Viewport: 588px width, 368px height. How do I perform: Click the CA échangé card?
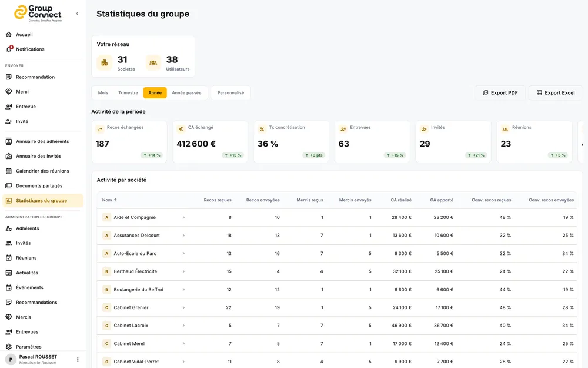[210, 141]
